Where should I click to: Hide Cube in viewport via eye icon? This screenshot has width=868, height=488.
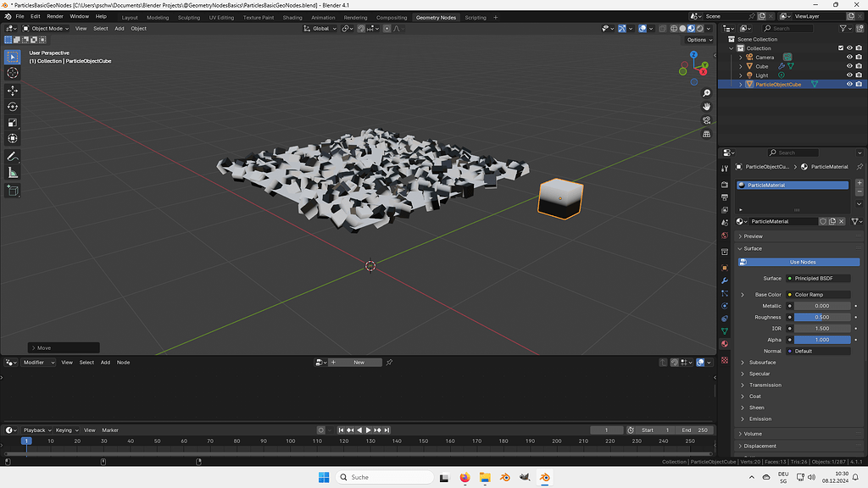(849, 66)
